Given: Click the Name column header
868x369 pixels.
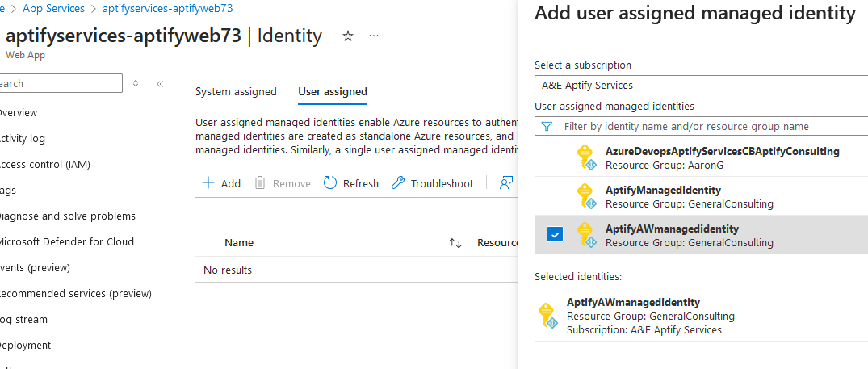Looking at the screenshot, I should [239, 242].
